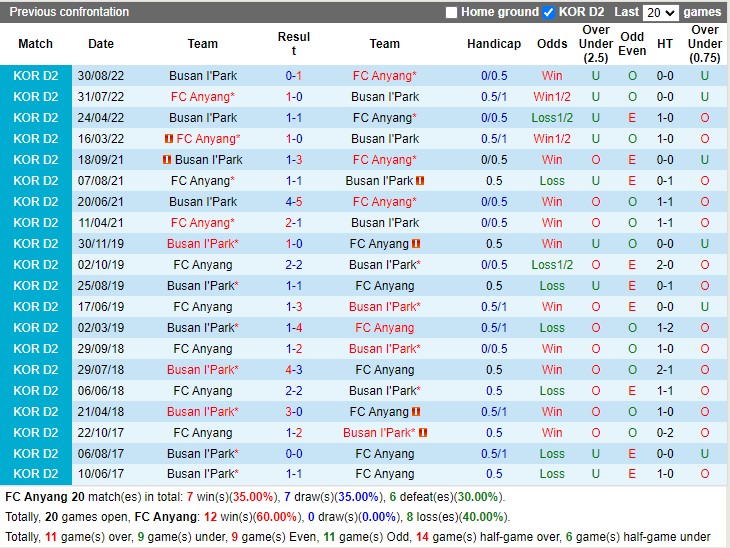Image resolution: width=730 pixels, height=548 pixels.
Task: Click HT score 2-0 on 02/10/19 row
Action: pos(665,265)
